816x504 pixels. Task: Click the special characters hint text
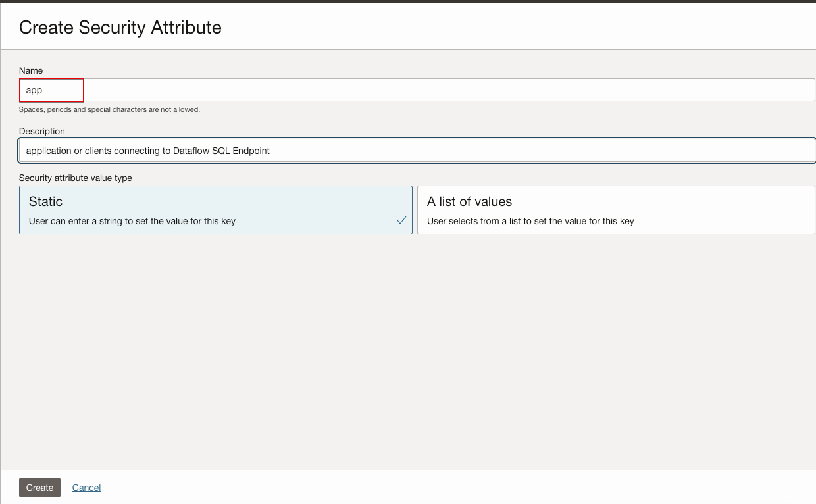tap(109, 109)
